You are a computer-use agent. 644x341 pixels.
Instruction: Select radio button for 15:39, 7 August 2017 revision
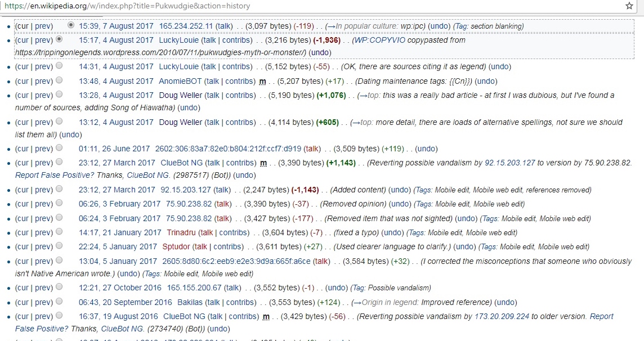70,25
